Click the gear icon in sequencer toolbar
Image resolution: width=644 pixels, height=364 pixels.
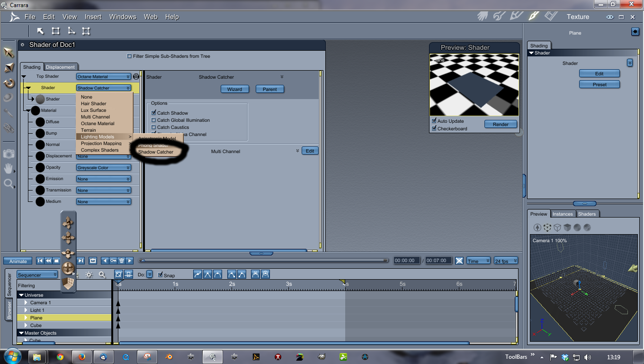click(89, 274)
